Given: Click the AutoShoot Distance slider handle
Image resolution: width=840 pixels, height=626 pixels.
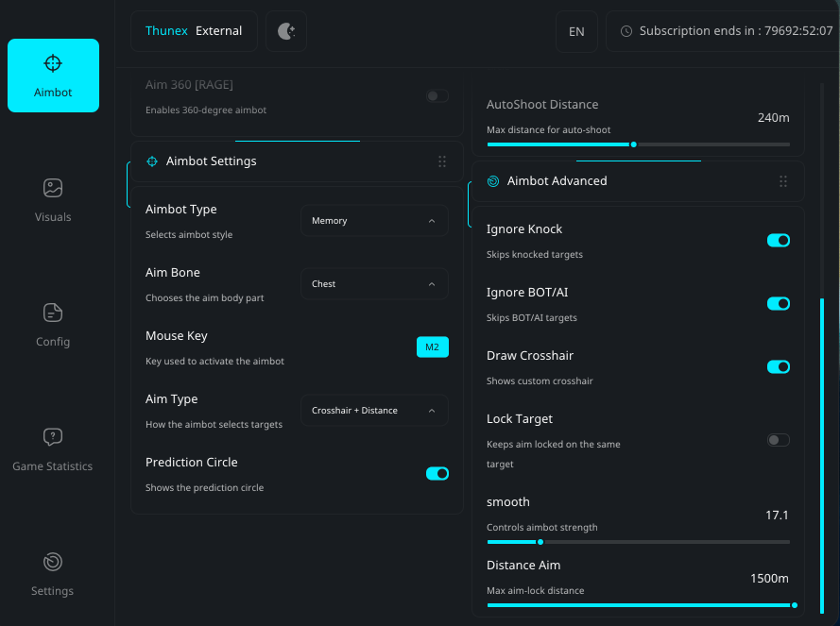Looking at the screenshot, I should coord(634,144).
